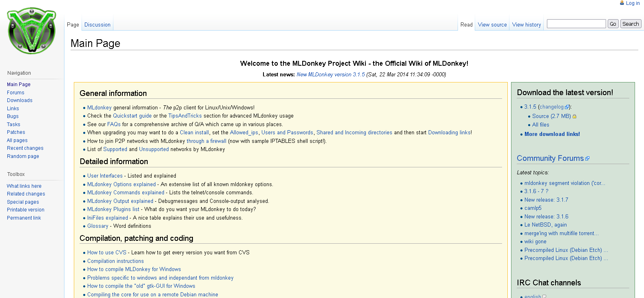The height and width of the screenshot is (298, 644).
Task: Open the latest news MLDonkey 3.1.5 link
Action: [330, 75]
